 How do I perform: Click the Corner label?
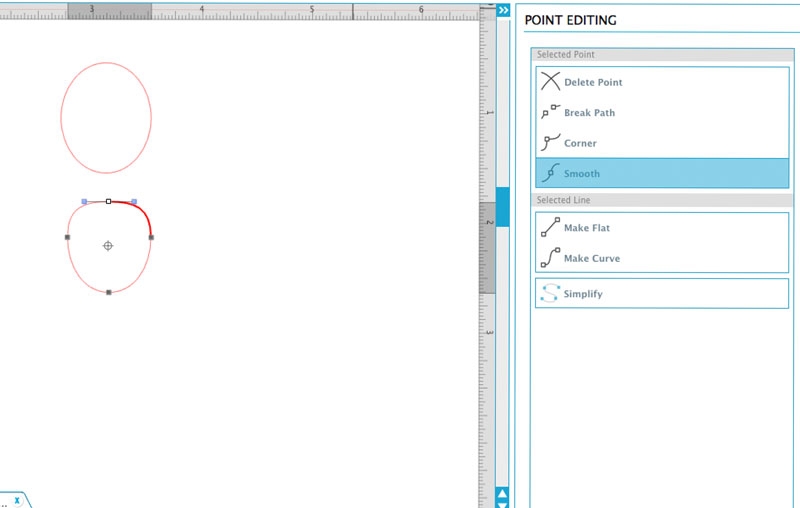(580, 143)
